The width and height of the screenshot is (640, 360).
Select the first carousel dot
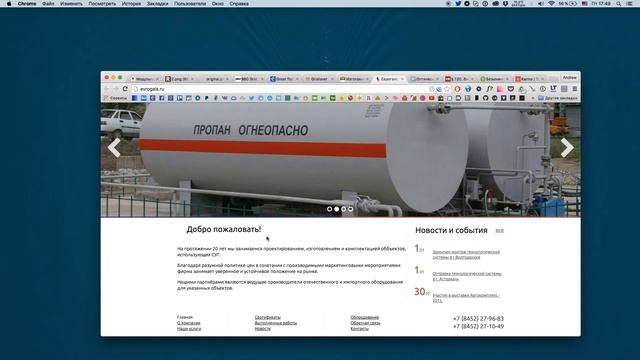pyautogui.click(x=329, y=209)
